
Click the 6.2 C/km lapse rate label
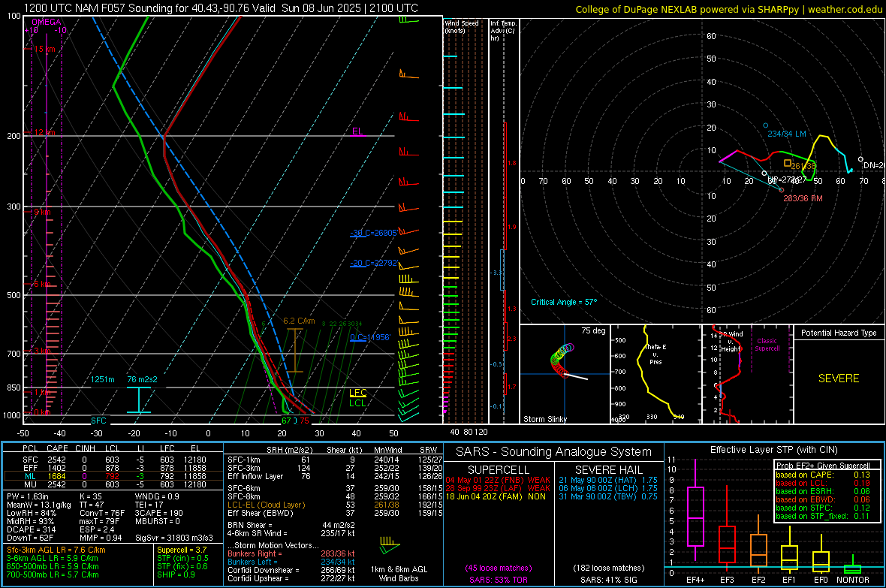coord(299,321)
